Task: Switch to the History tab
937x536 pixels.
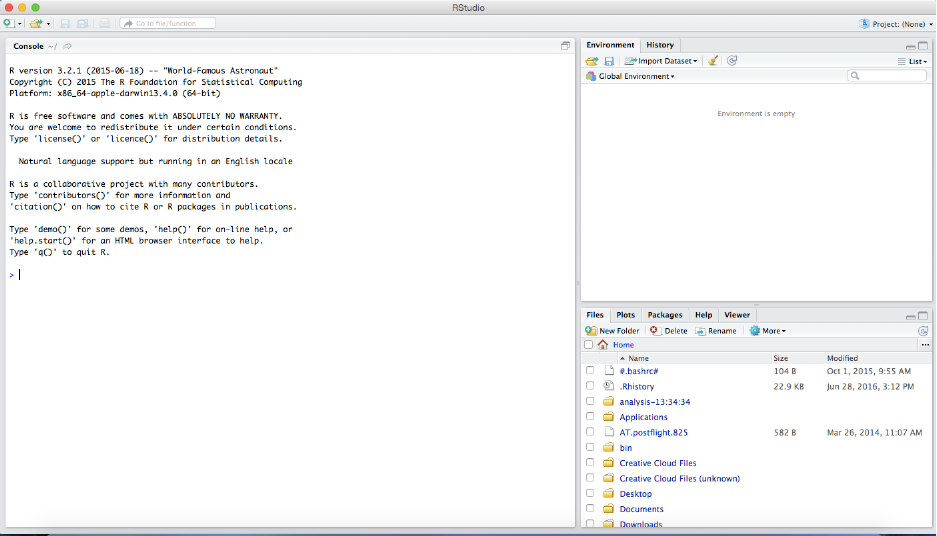Action: click(659, 45)
